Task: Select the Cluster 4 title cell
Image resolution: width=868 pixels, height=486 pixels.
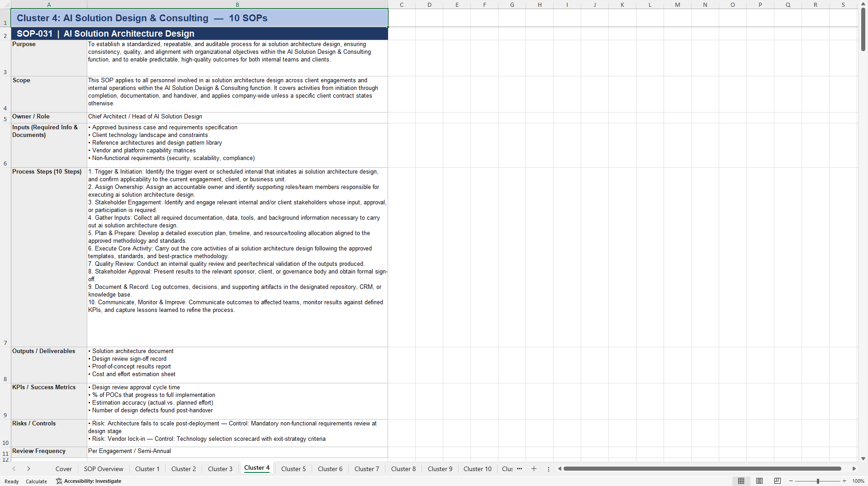Action: (199, 18)
